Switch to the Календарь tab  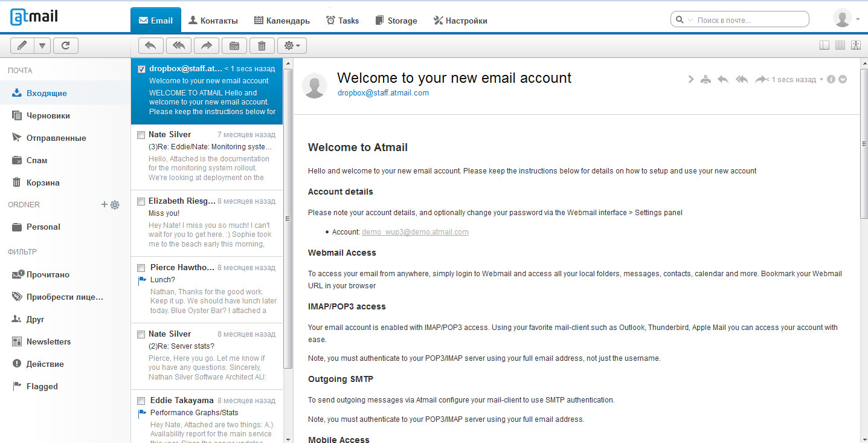click(x=282, y=21)
